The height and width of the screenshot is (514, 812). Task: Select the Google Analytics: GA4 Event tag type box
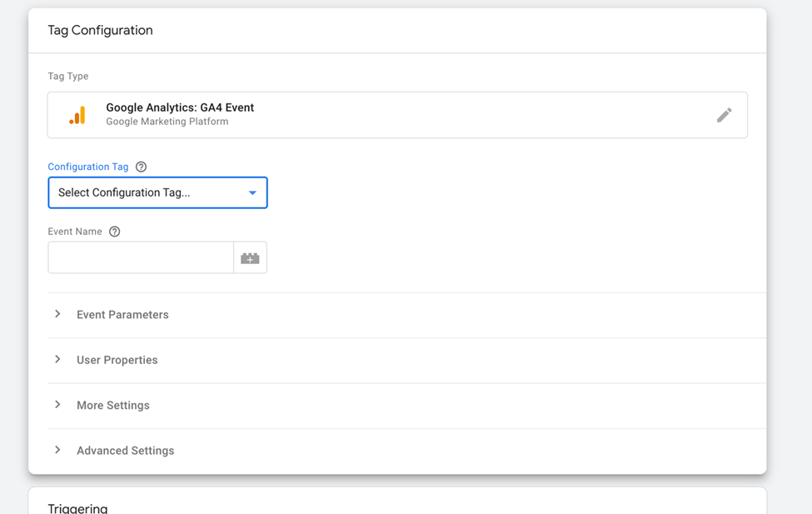pyautogui.click(x=397, y=115)
